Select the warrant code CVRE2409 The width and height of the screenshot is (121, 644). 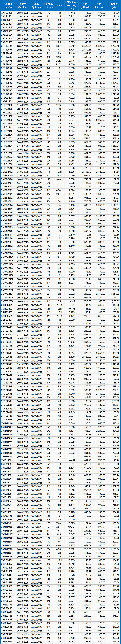pyautogui.click(x=6, y=619)
